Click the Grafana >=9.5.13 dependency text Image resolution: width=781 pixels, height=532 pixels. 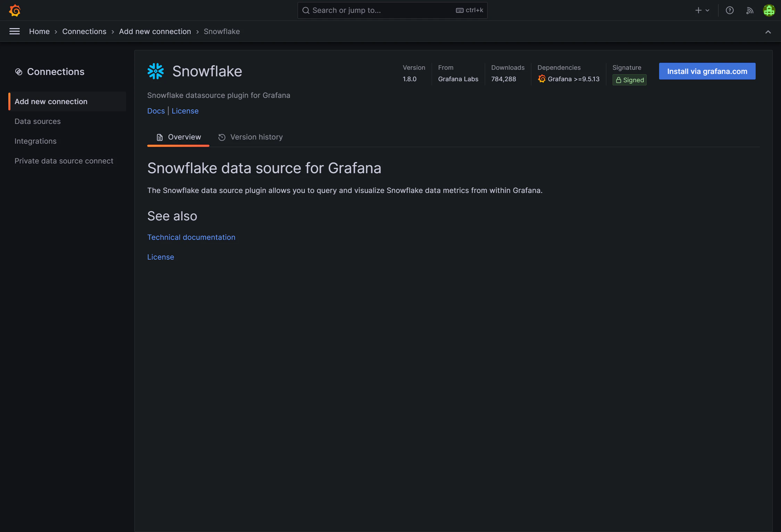574,79
